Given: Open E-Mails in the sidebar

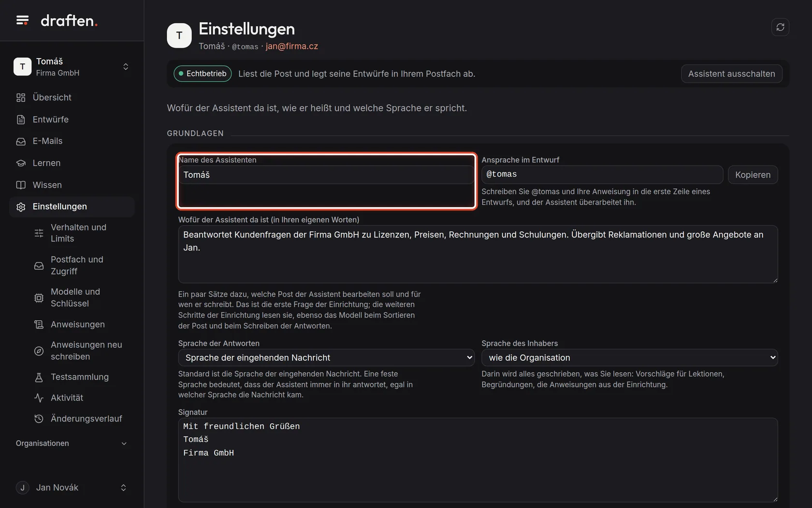Looking at the screenshot, I should (x=72, y=141).
